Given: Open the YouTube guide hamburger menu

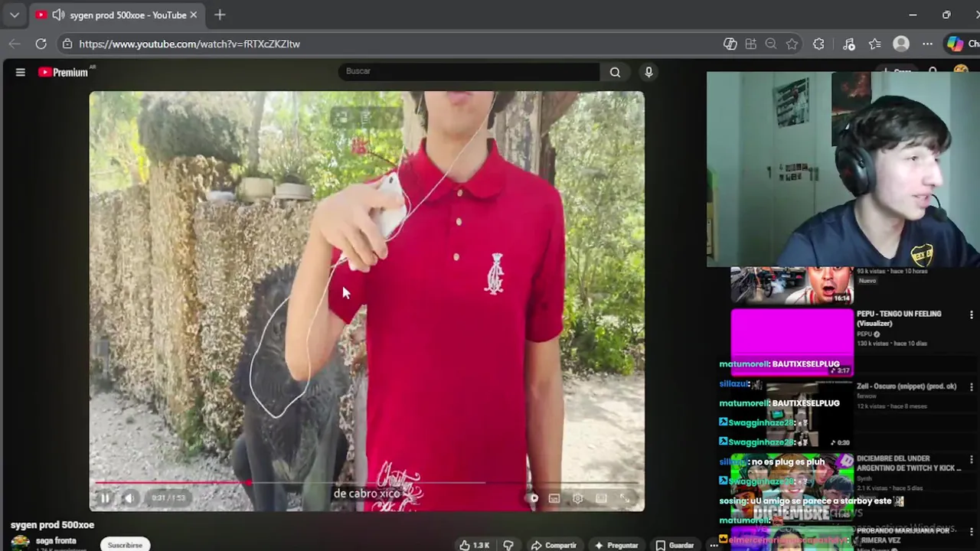Looking at the screenshot, I should click(21, 72).
